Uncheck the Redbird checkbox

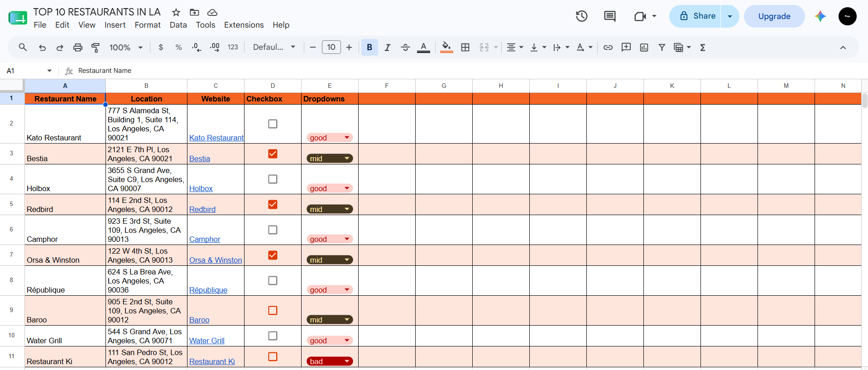[x=273, y=204]
